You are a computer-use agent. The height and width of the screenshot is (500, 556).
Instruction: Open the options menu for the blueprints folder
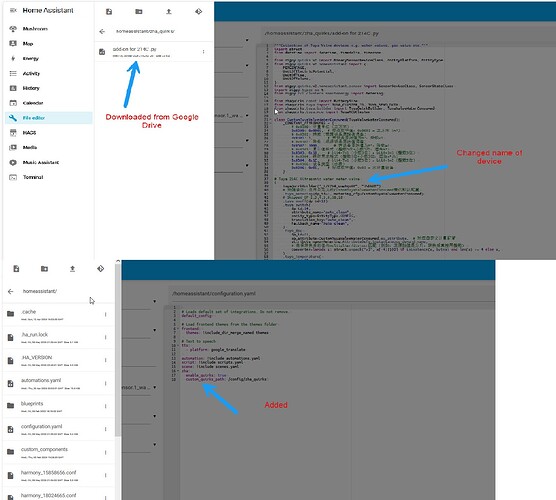105,406
